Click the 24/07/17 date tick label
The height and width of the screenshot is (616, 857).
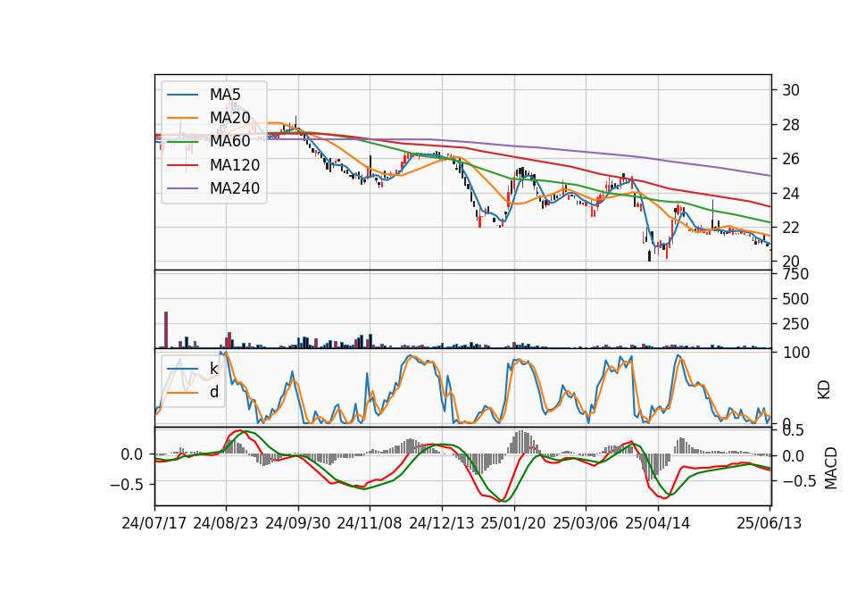(x=154, y=523)
